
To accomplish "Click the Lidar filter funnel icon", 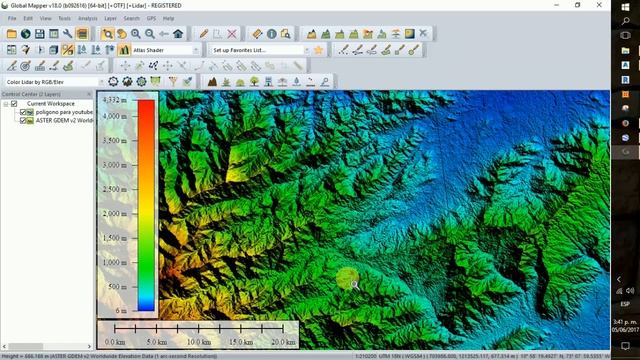I will [173, 82].
